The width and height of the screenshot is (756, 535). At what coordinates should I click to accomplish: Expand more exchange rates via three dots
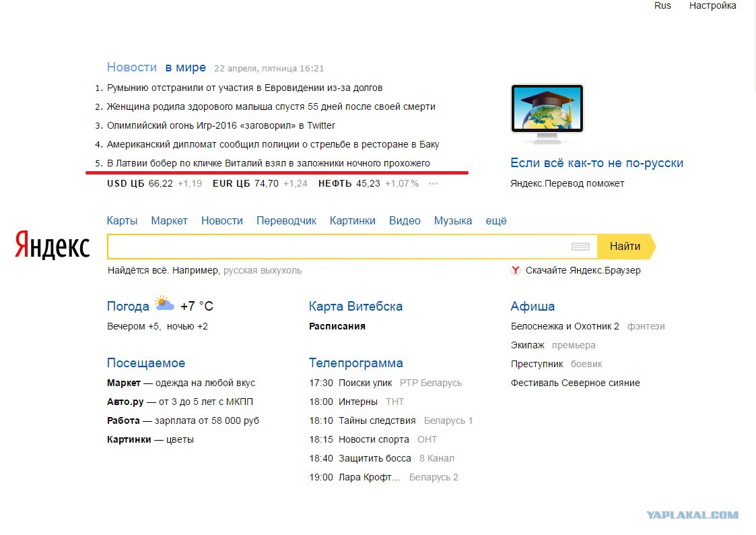click(433, 183)
